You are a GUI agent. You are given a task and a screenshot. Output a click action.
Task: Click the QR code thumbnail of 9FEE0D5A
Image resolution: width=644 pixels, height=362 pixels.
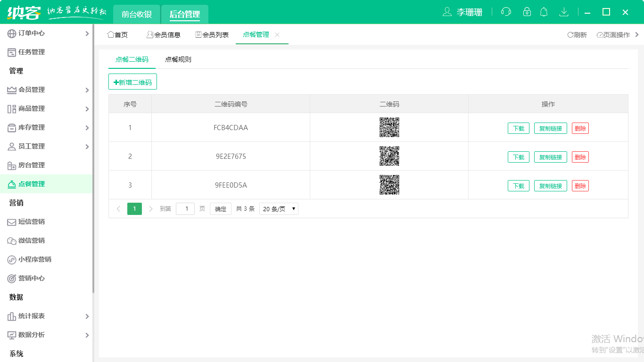[x=389, y=185]
